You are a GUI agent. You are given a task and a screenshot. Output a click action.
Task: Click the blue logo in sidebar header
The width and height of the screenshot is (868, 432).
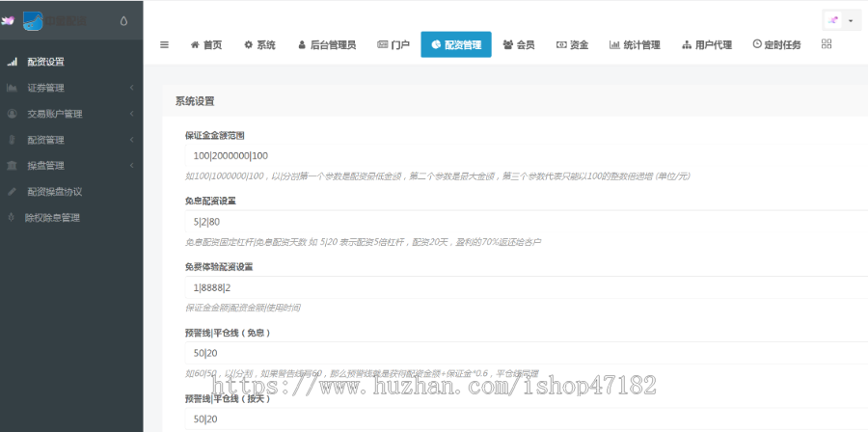[x=33, y=20]
